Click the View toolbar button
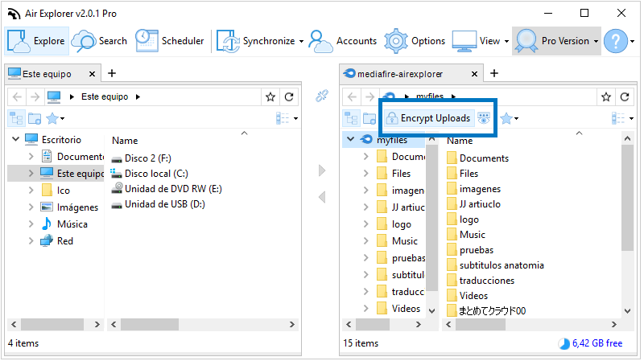Screen dimensions: 644x361 [x=477, y=41]
